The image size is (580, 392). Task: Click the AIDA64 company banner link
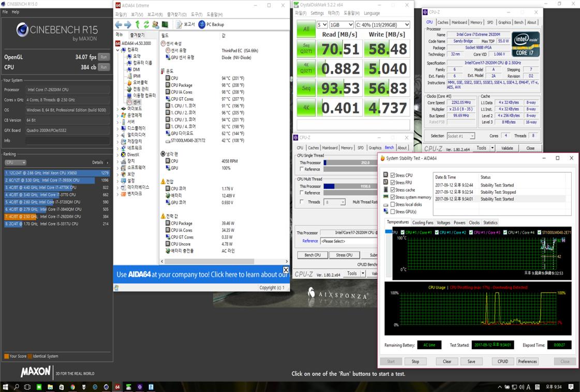pos(202,275)
